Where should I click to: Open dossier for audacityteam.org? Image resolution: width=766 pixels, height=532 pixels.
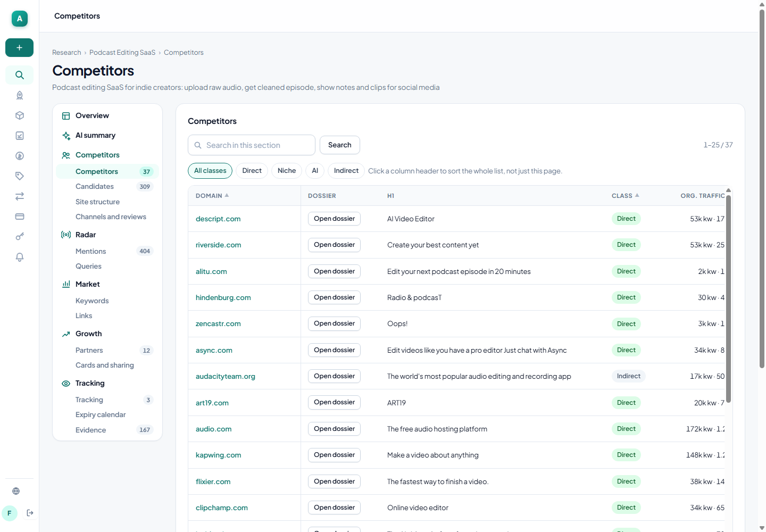click(x=334, y=376)
